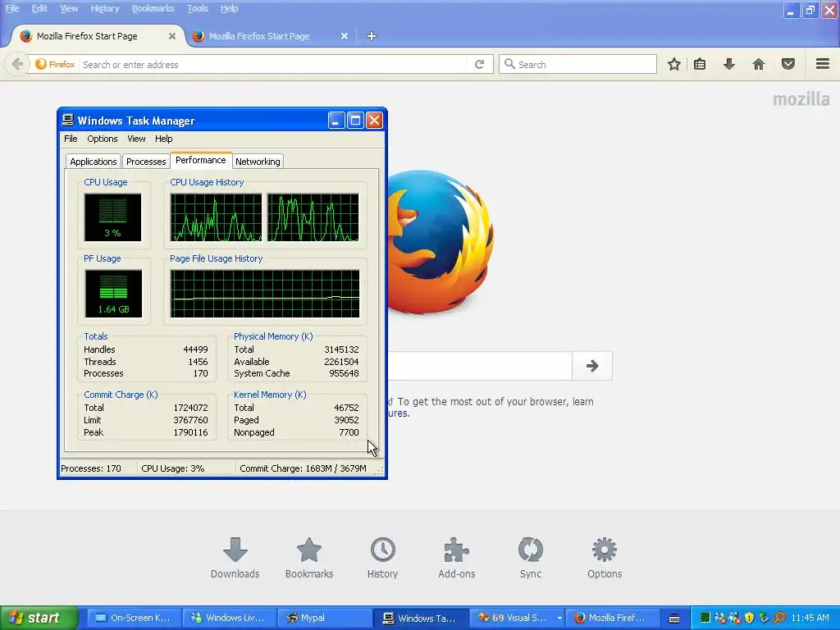This screenshot has width=840, height=630.
Task: Show bookmarks list icon in Firefox toolbar
Action: click(700, 64)
